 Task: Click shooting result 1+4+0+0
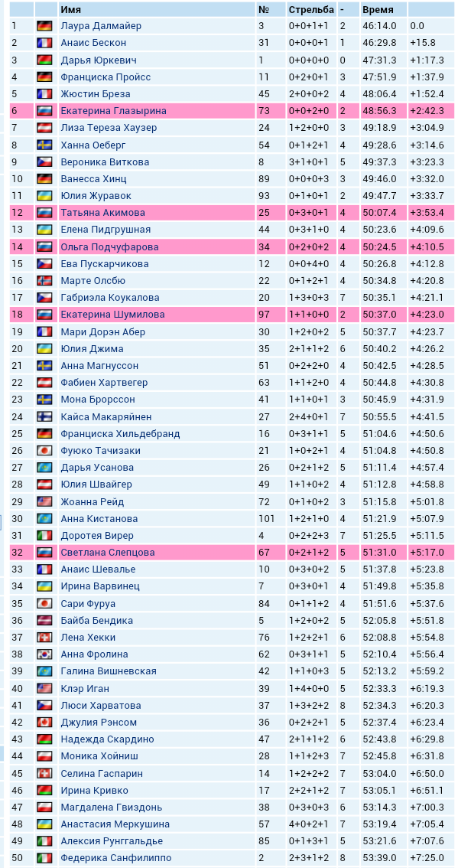point(309,689)
